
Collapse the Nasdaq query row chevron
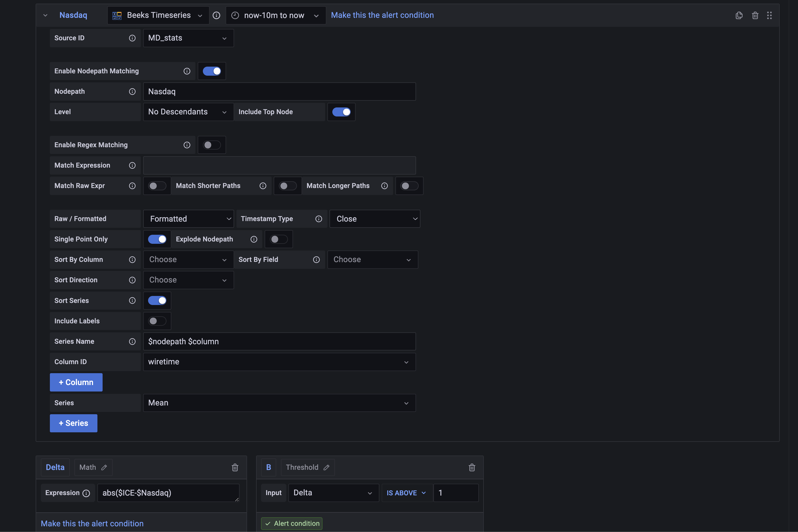coord(45,15)
